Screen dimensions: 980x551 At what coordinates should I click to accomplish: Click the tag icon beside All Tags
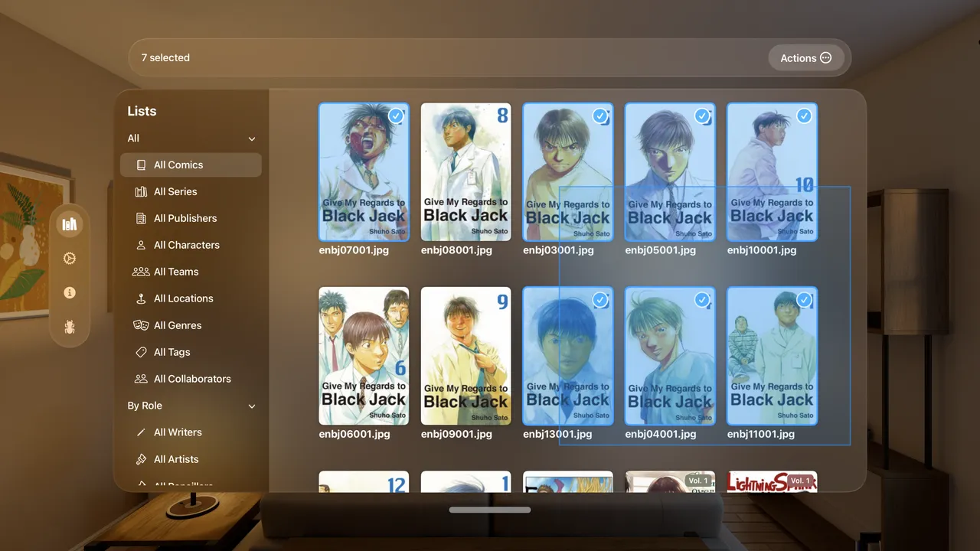pos(141,352)
